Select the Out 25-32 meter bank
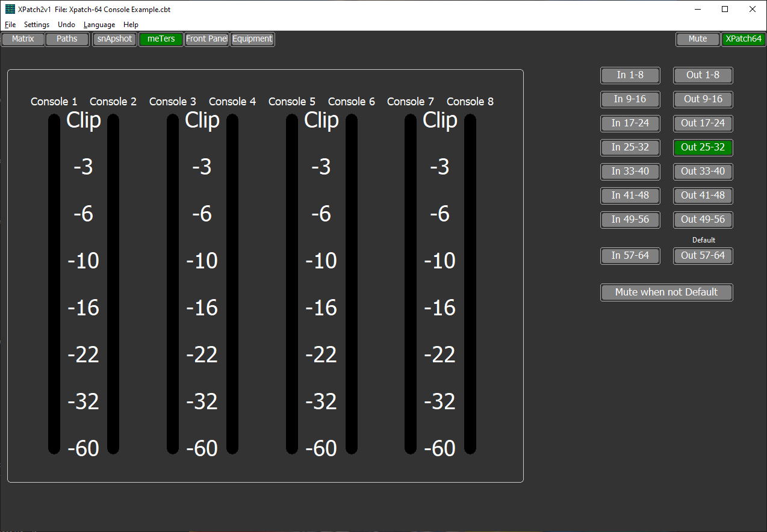Viewport: 767px width, 532px height. (x=703, y=147)
